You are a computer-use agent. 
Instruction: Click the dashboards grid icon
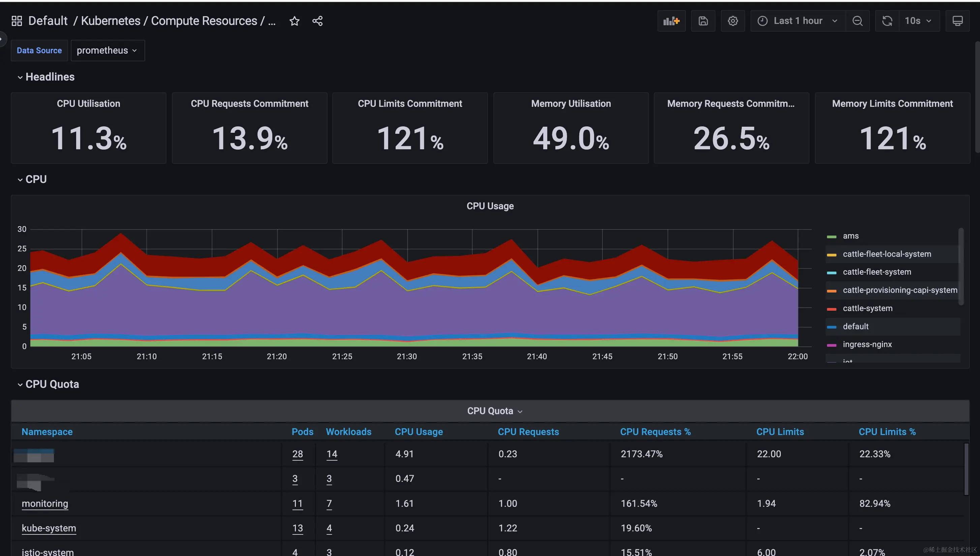(x=17, y=21)
